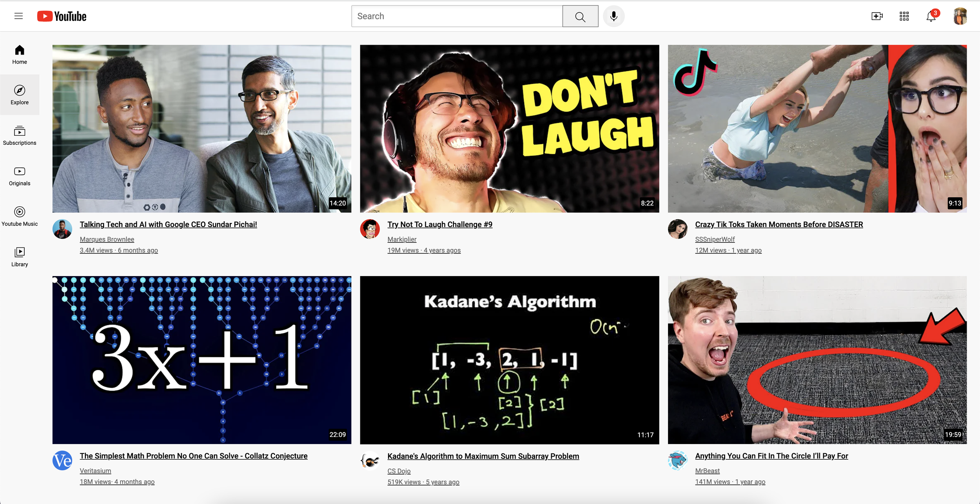
Task: Select Originals in the sidebar
Action: click(20, 176)
